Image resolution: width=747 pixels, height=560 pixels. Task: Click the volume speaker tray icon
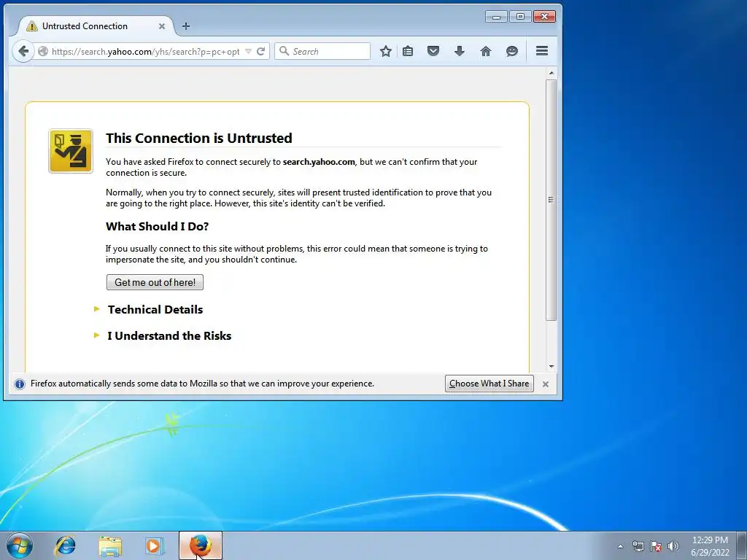(673, 546)
